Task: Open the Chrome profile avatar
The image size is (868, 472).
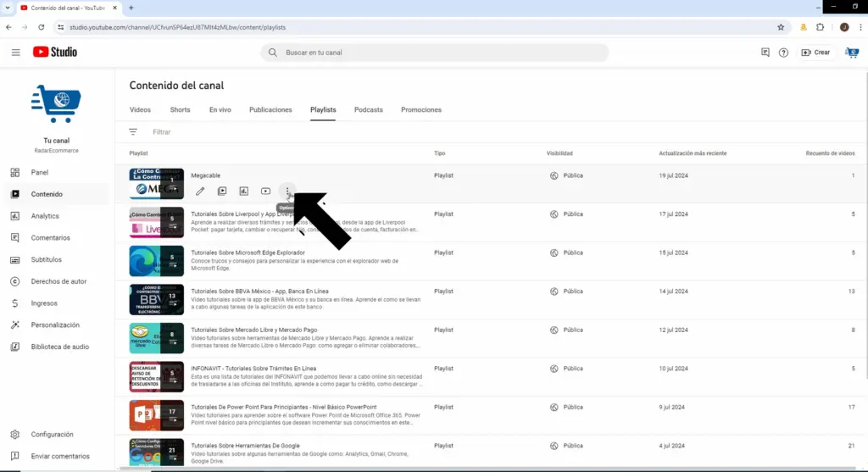Action: pyautogui.click(x=844, y=27)
